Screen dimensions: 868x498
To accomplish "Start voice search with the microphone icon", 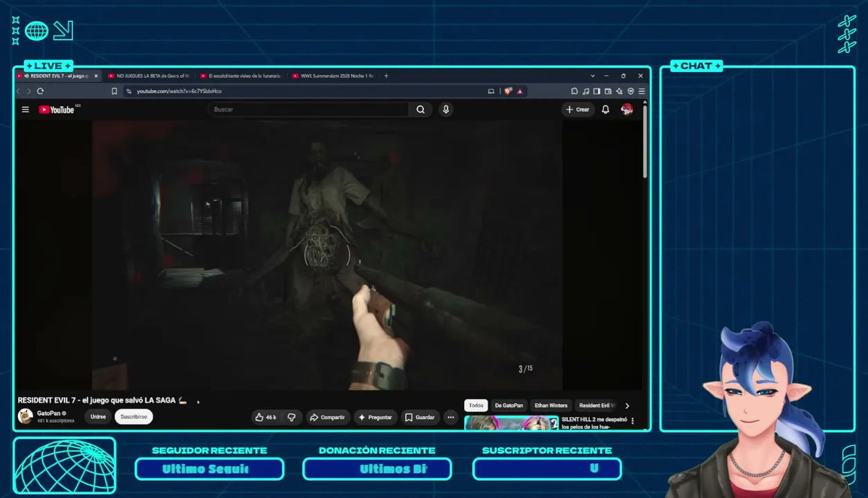I will (x=446, y=109).
